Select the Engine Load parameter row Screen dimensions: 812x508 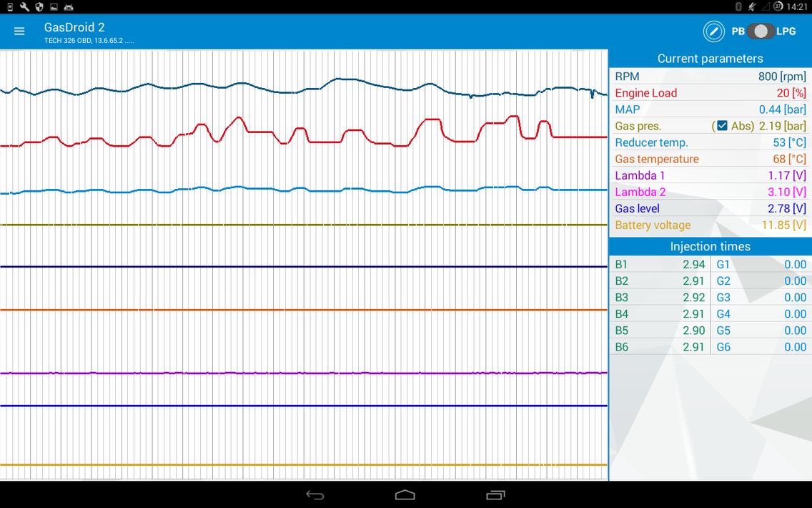710,93
